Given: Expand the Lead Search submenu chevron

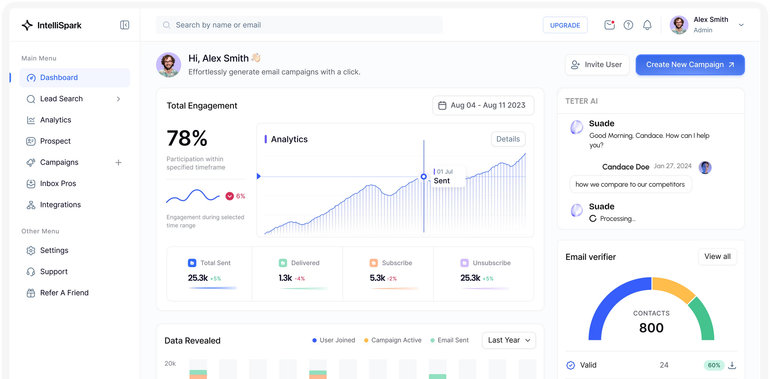Looking at the screenshot, I should click(x=118, y=99).
